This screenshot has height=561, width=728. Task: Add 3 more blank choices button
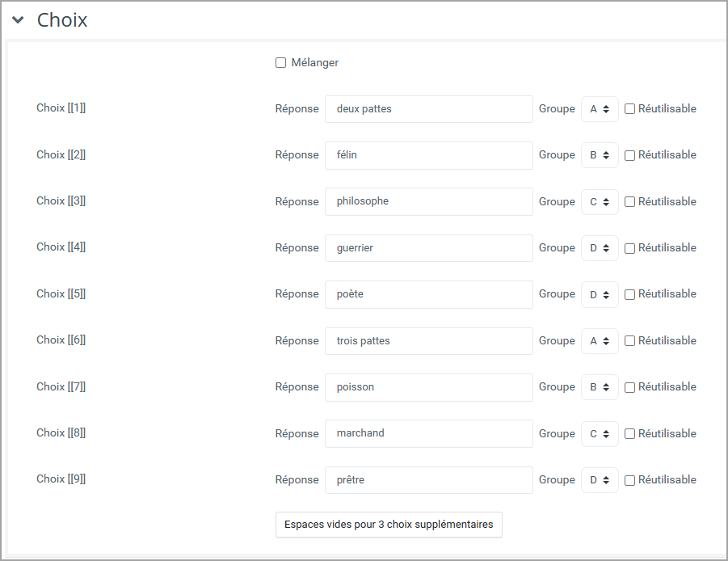[389, 525]
